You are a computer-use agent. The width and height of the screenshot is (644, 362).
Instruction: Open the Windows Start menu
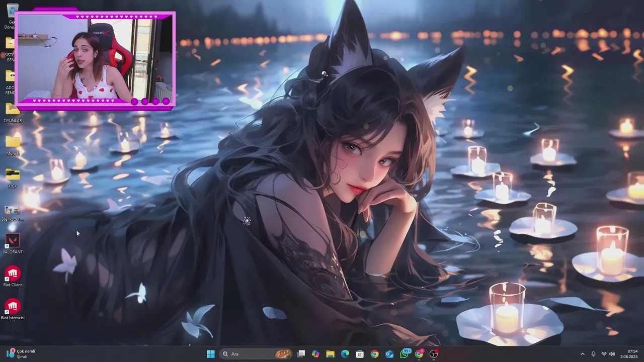coord(211,354)
